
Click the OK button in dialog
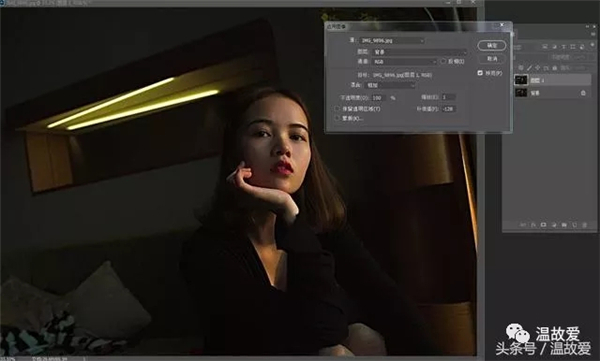(492, 46)
